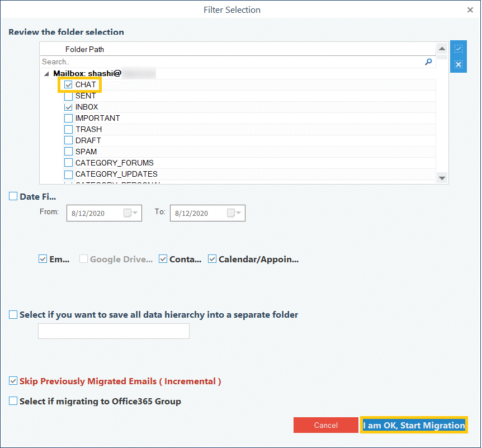The image size is (482, 448).
Task: Click the select-all folders icon
Action: pyautogui.click(x=459, y=49)
